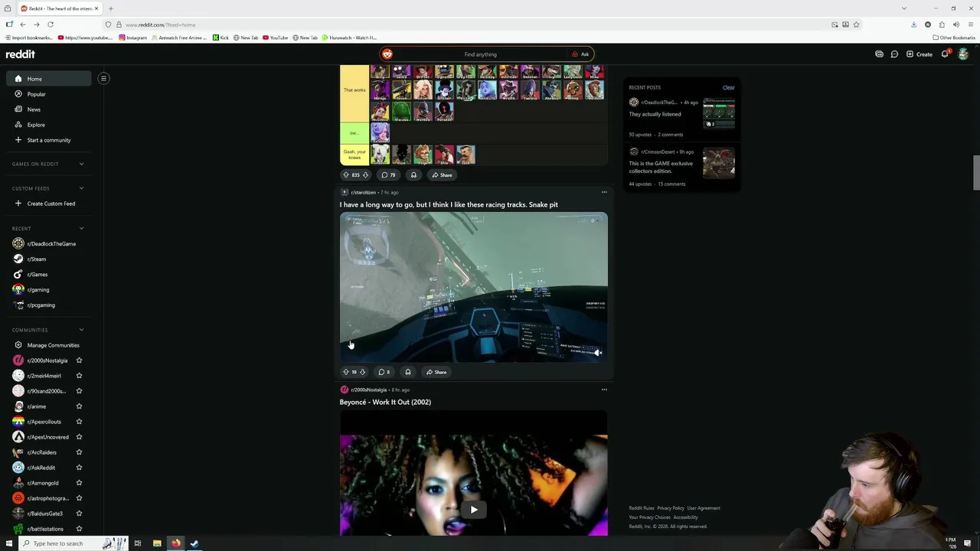The height and width of the screenshot is (551, 980).
Task: Open Windows Start menu
Action: [x=9, y=543]
